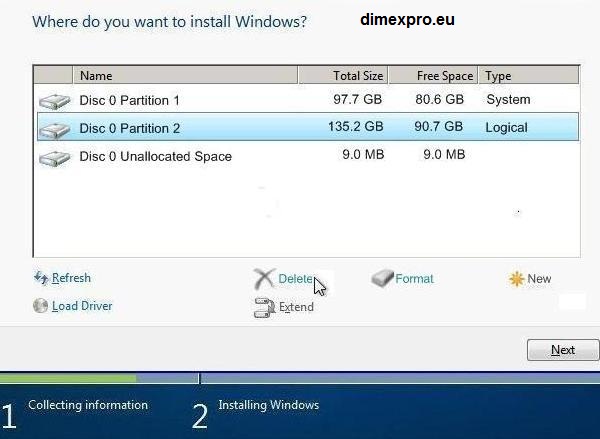Screen dimensions: 600x439
Task: Click the 135.2 GB total size cell
Action: pyautogui.click(x=355, y=127)
